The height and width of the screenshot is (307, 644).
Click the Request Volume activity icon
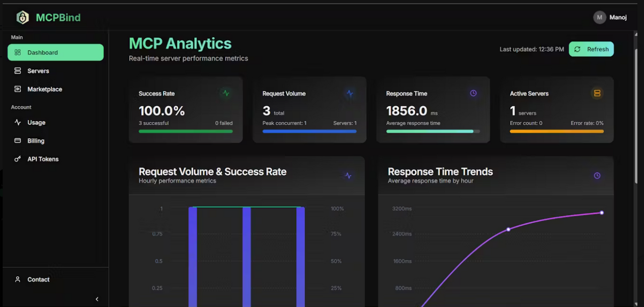coord(350,93)
